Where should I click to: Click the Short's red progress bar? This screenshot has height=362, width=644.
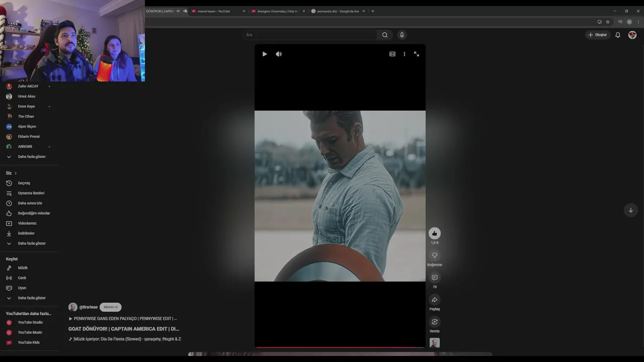tap(340, 347)
